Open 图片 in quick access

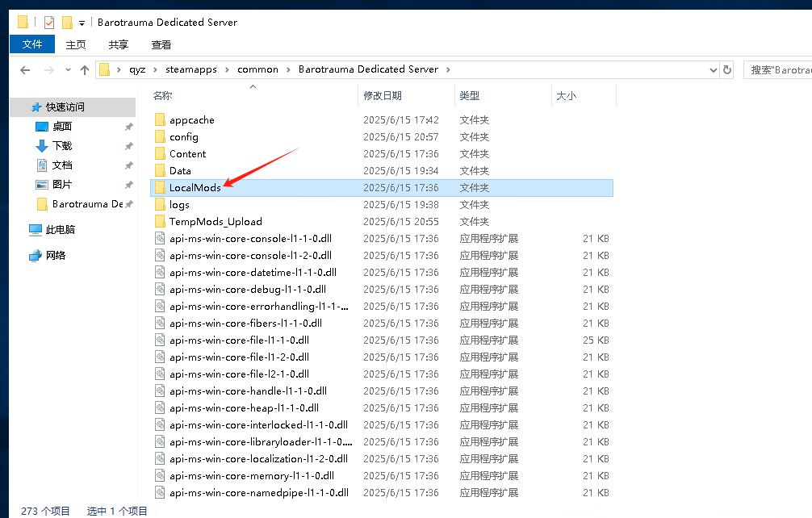[x=61, y=185]
